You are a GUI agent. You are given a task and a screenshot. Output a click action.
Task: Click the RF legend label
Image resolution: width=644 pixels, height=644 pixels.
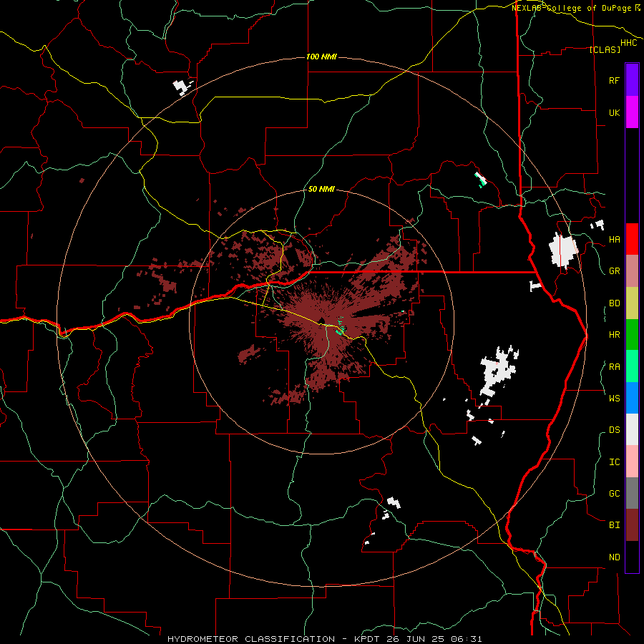[614, 80]
